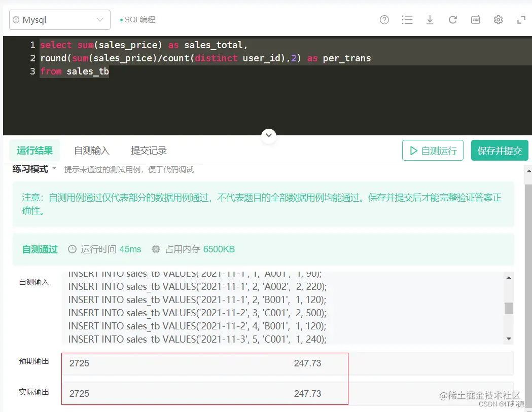
Task: Click expected output value 247.73
Action: [307, 363]
